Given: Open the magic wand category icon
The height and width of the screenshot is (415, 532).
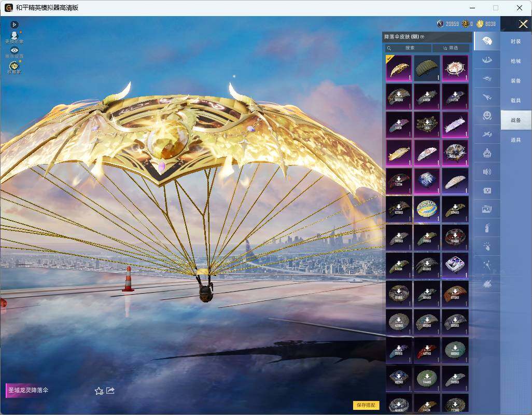Looking at the screenshot, I should coord(487,265).
